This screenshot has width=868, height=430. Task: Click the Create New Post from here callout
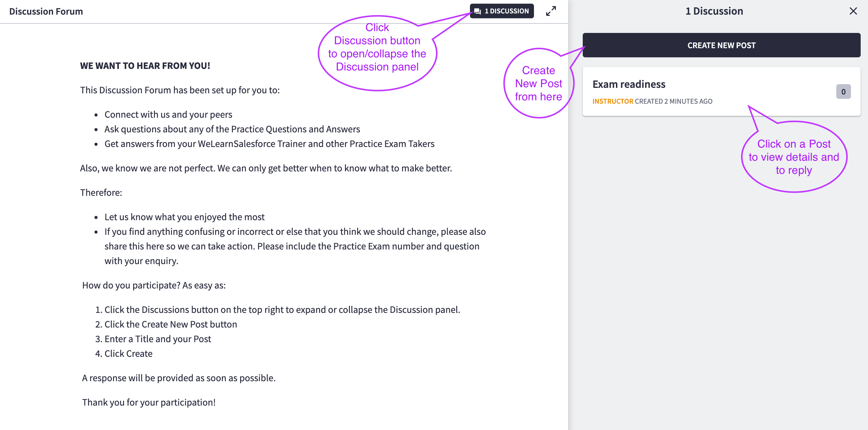[538, 83]
